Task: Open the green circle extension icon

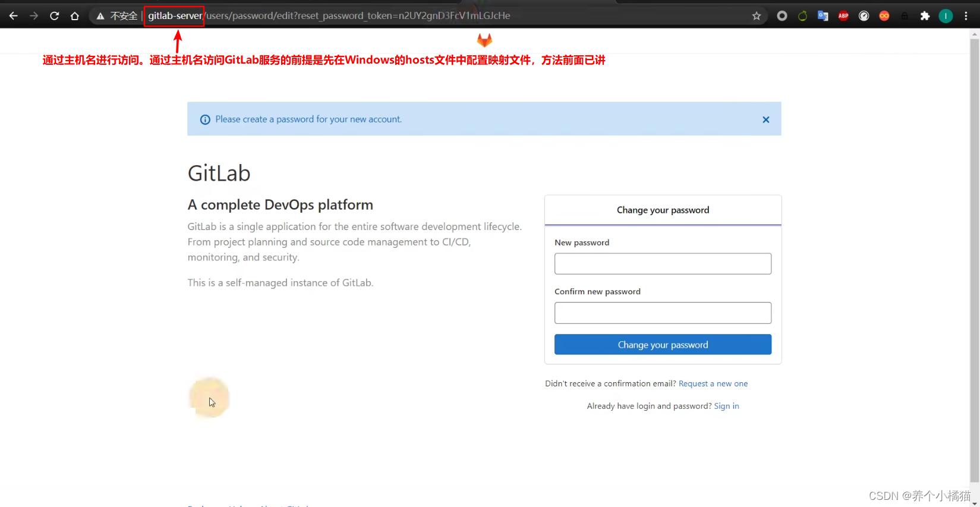Action: click(802, 16)
